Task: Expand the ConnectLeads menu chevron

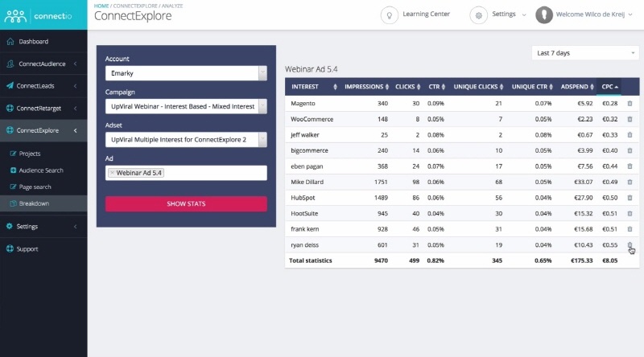Action: tap(75, 86)
